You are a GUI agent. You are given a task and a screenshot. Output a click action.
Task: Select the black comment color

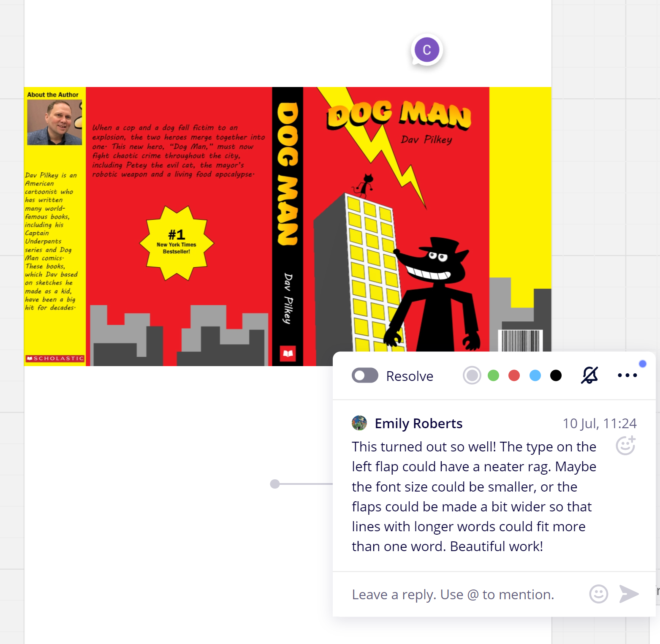(556, 375)
